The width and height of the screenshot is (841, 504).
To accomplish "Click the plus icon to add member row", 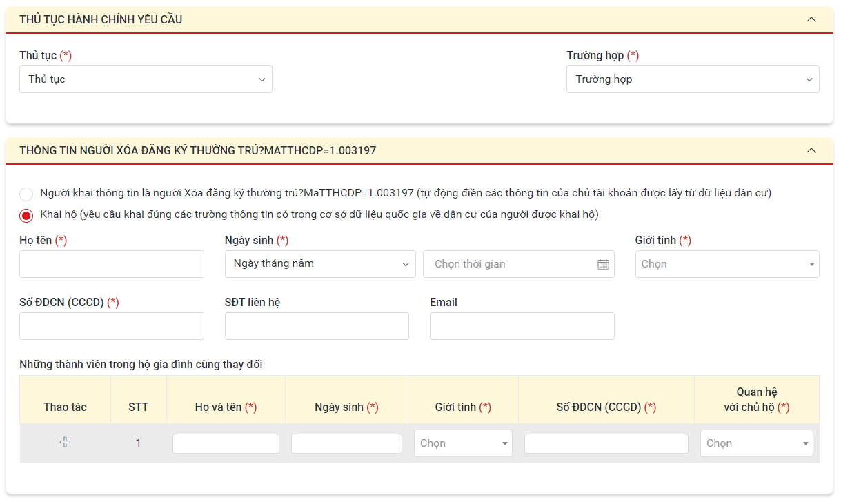I will click(x=65, y=443).
